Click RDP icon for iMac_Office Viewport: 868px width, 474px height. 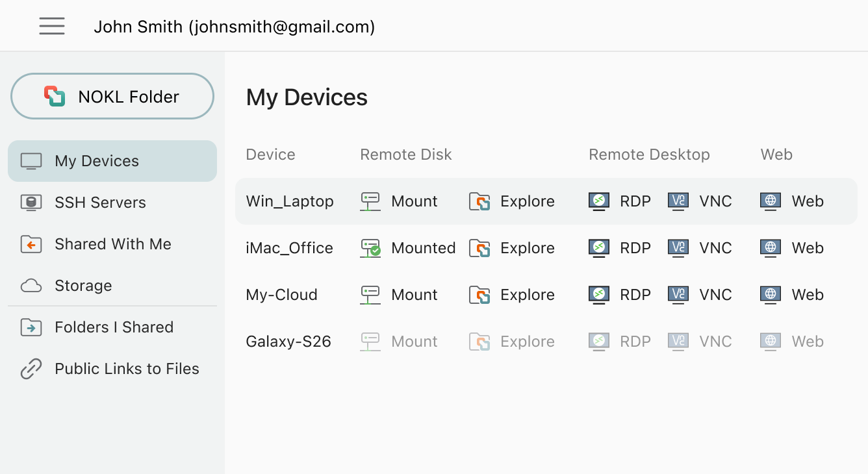point(599,248)
